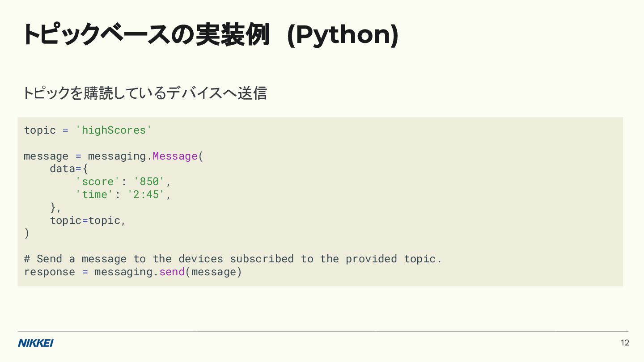The height and width of the screenshot is (362, 644).
Task: Click "(message)" argument in the send call
Action: click(x=213, y=272)
